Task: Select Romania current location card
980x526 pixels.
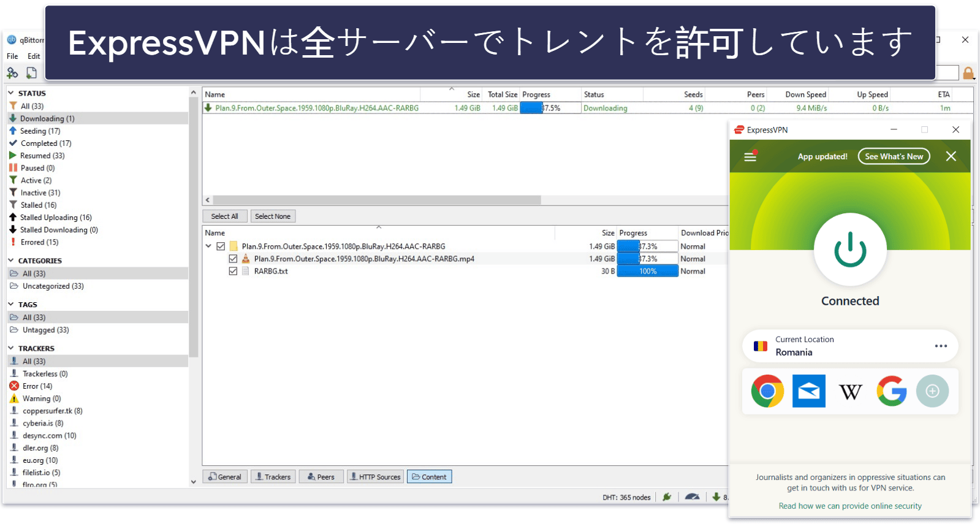Action: click(x=850, y=346)
